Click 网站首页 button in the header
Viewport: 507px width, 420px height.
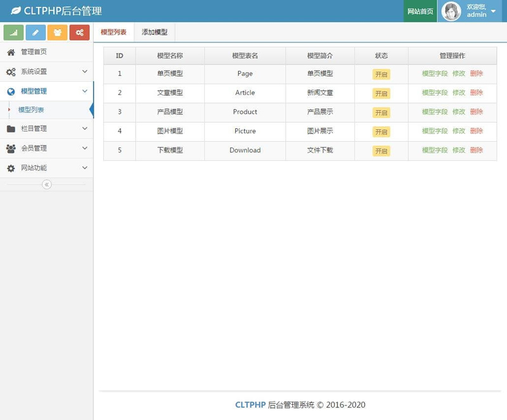point(420,11)
